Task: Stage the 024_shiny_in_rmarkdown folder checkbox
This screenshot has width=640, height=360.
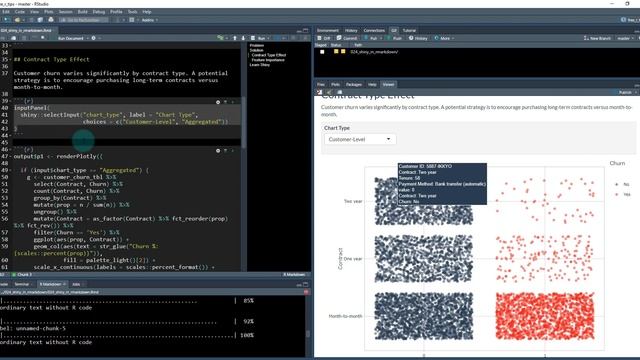Action: click(322, 52)
